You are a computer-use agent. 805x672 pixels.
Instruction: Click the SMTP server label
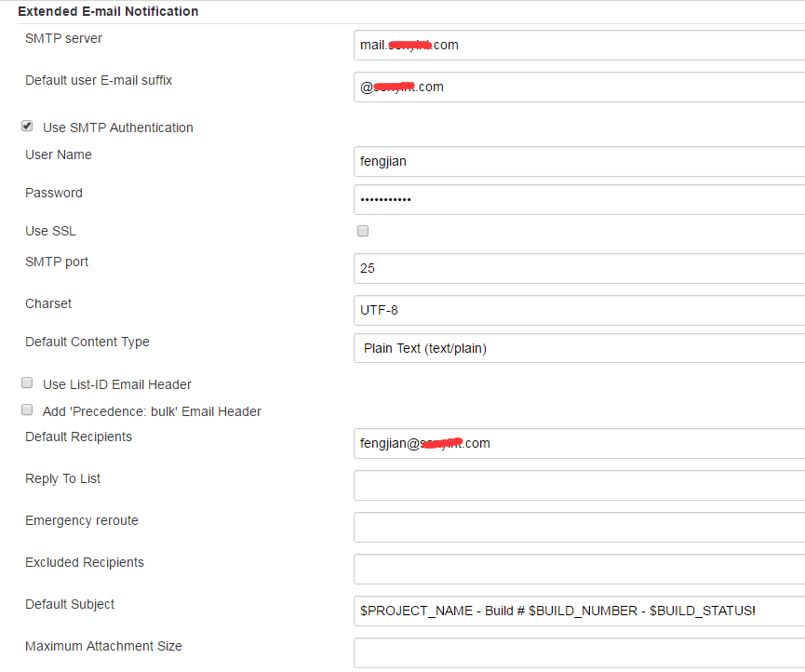pyautogui.click(x=63, y=38)
